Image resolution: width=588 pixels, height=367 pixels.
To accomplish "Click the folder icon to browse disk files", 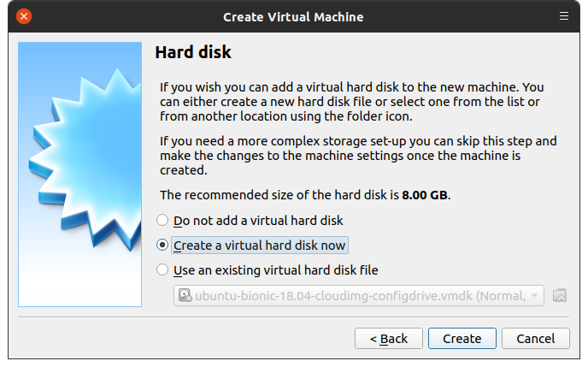I will coord(560,296).
